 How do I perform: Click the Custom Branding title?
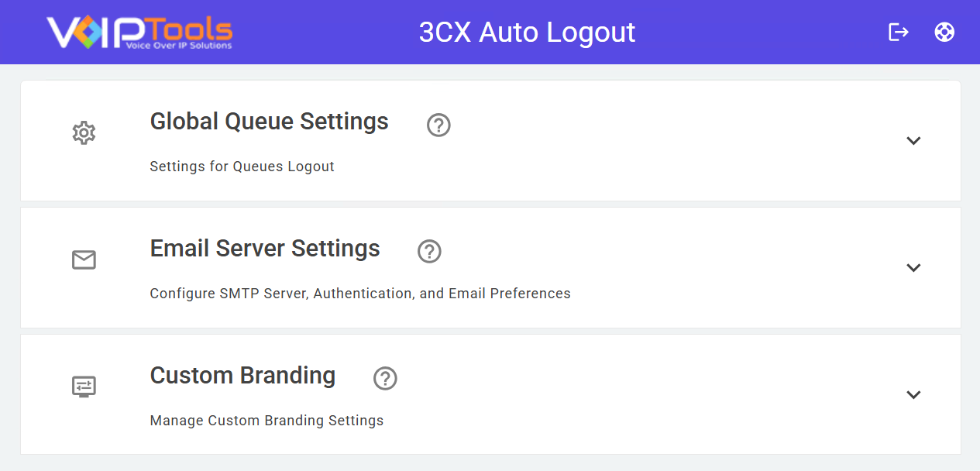coord(242,376)
